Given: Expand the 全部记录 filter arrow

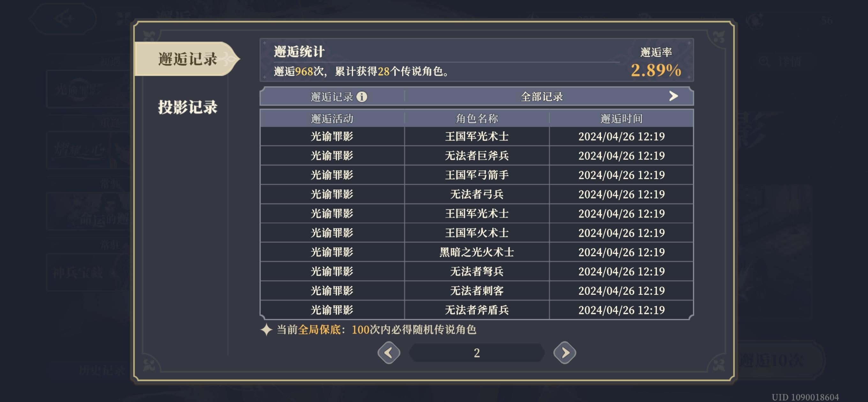Looking at the screenshot, I should click(x=673, y=96).
